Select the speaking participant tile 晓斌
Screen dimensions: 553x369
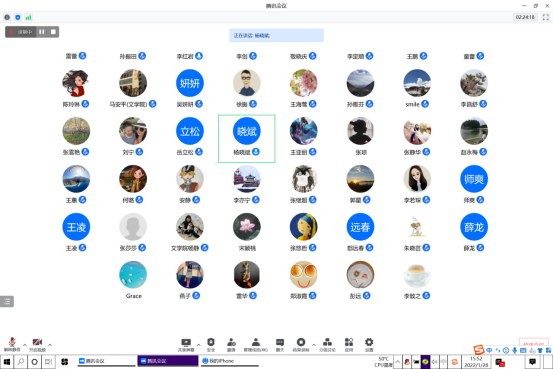pyautogui.click(x=247, y=139)
